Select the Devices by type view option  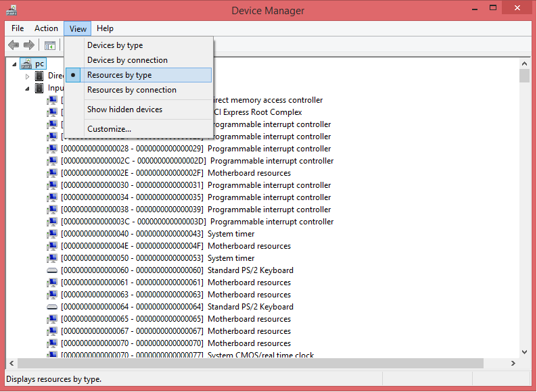(115, 45)
